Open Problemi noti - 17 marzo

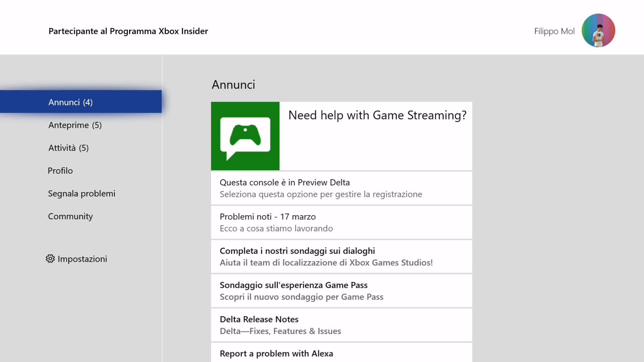click(341, 222)
